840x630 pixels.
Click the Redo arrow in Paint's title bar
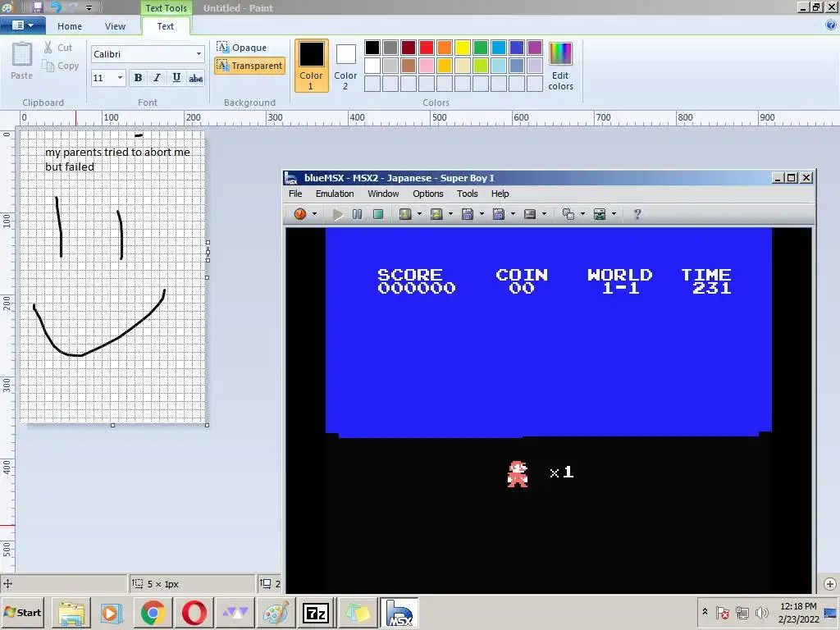coord(73,7)
